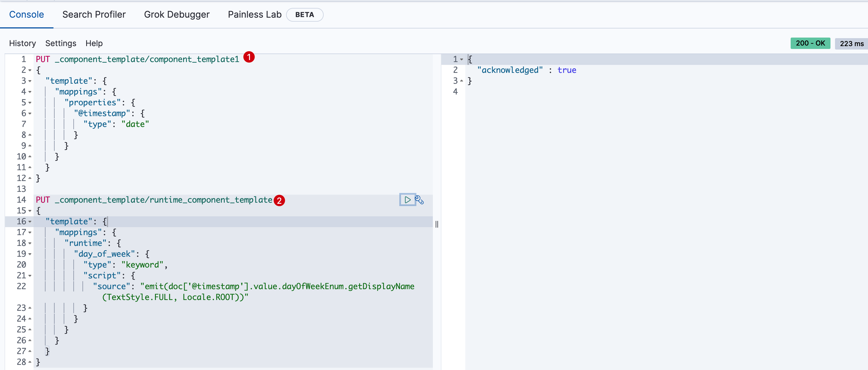Open console Settings
The image size is (868, 370).
click(x=61, y=43)
